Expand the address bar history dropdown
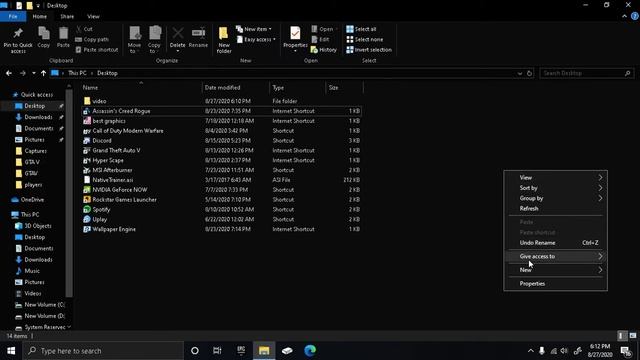Screen dimensions: 640x360 pos(520,73)
